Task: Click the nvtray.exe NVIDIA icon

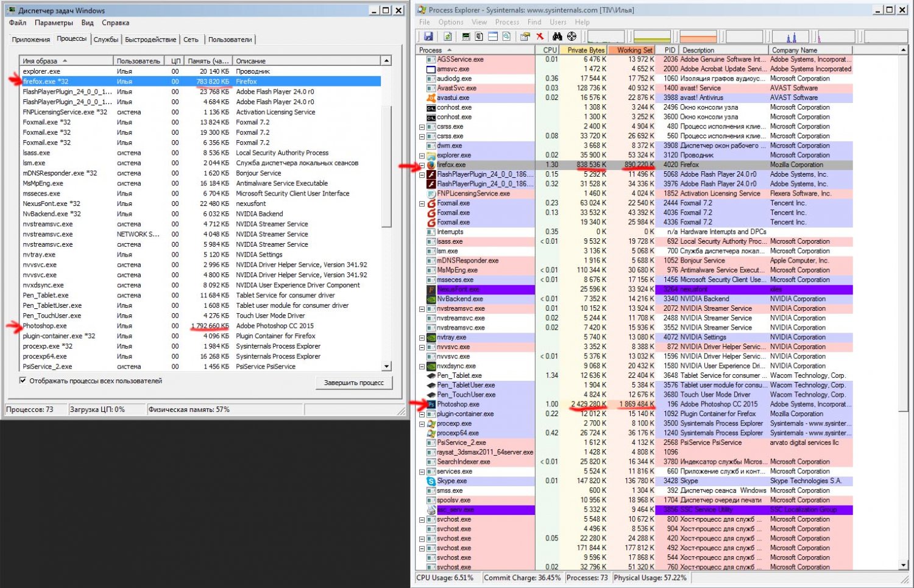Action: tap(431, 337)
